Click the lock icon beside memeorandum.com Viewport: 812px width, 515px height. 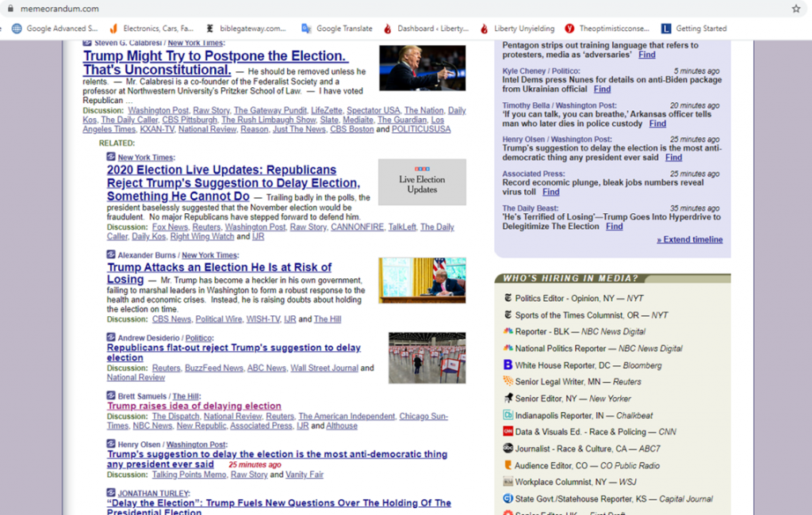click(10, 8)
